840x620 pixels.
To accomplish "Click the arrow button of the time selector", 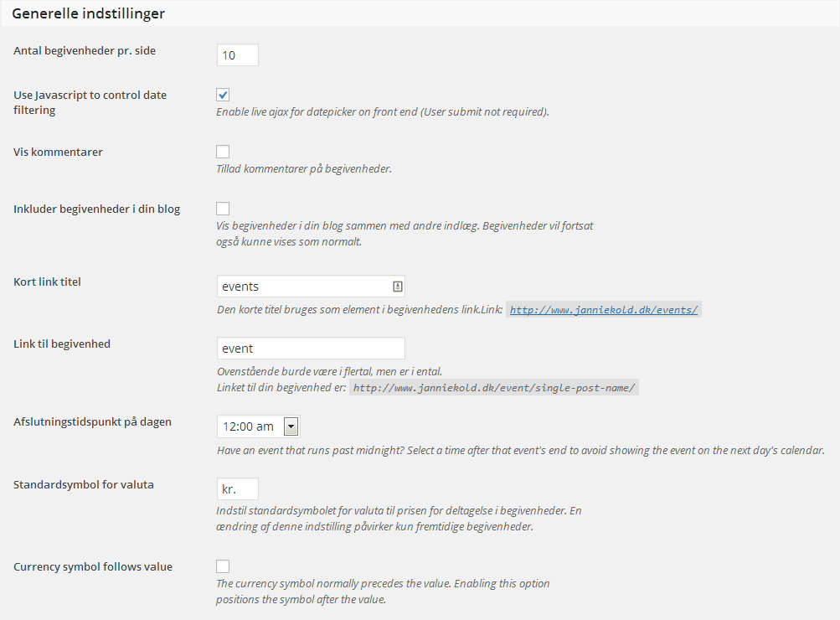I will click(x=291, y=426).
